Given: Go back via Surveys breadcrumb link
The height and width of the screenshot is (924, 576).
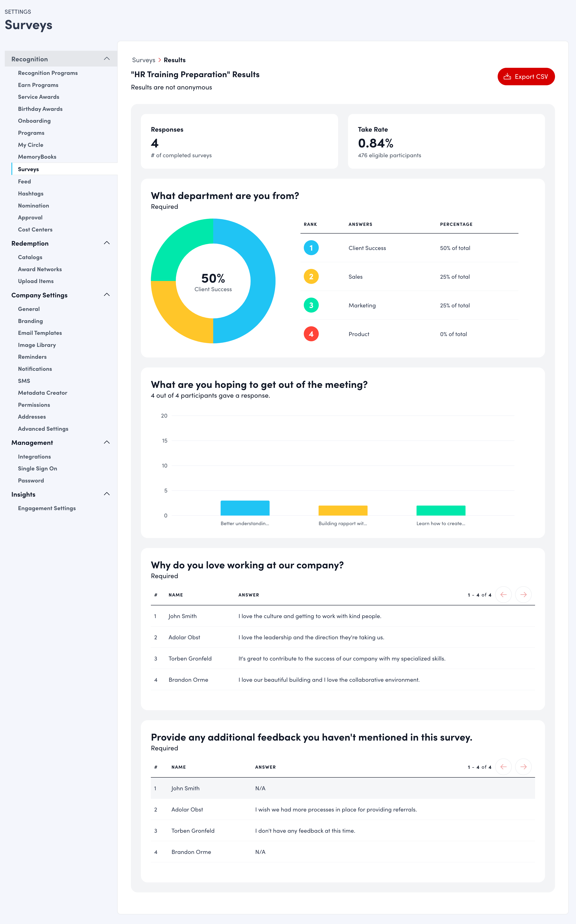Looking at the screenshot, I should [x=143, y=60].
